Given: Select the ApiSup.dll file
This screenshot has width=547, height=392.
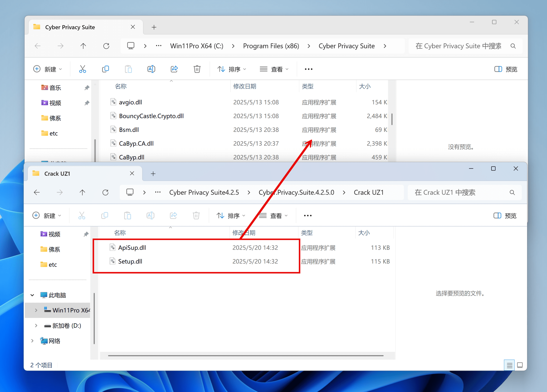Looking at the screenshot, I should 132,248.
